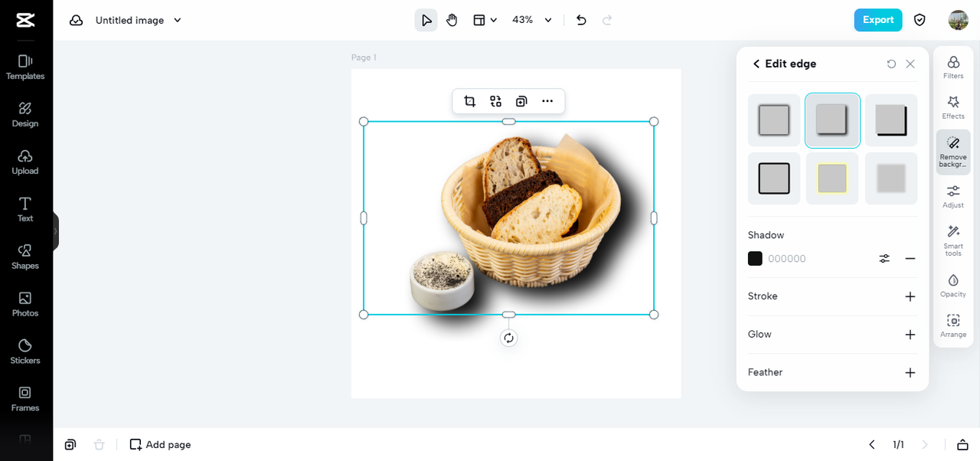This screenshot has height=461, width=980.
Task: Click the CapCut logo icon
Action: [25, 21]
